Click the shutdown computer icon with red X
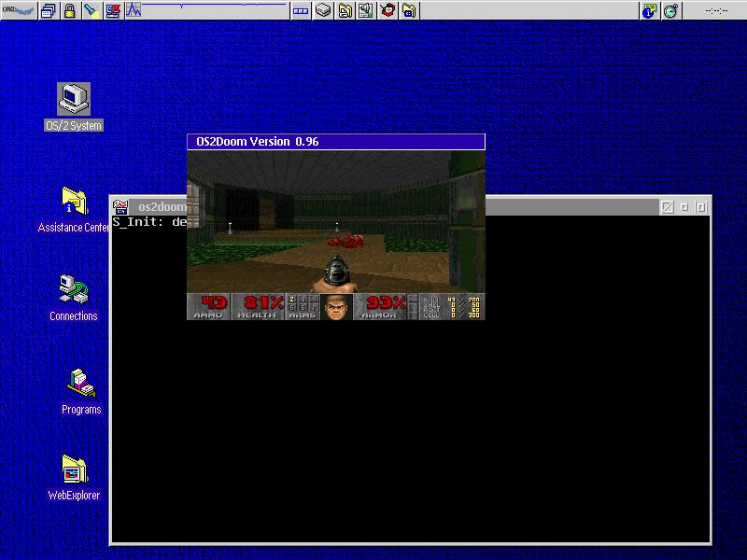Image resolution: width=747 pixels, height=560 pixels. pos(113,10)
